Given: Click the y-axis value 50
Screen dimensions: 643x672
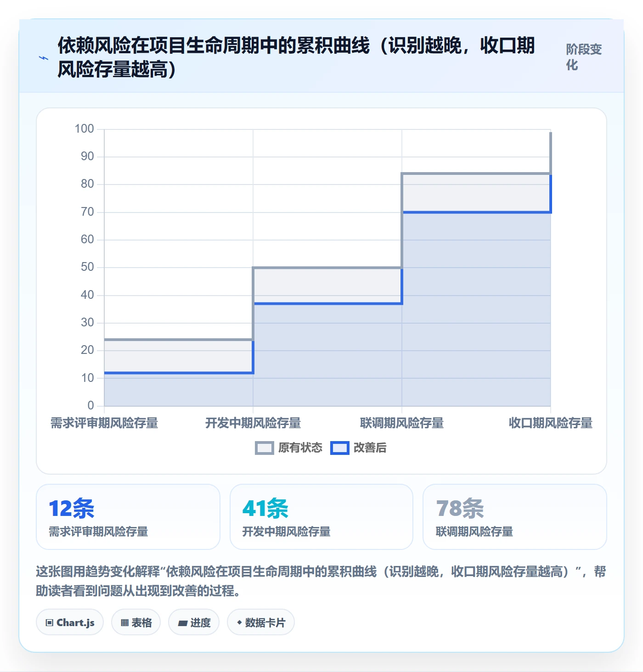Looking at the screenshot, I should click(x=87, y=267).
